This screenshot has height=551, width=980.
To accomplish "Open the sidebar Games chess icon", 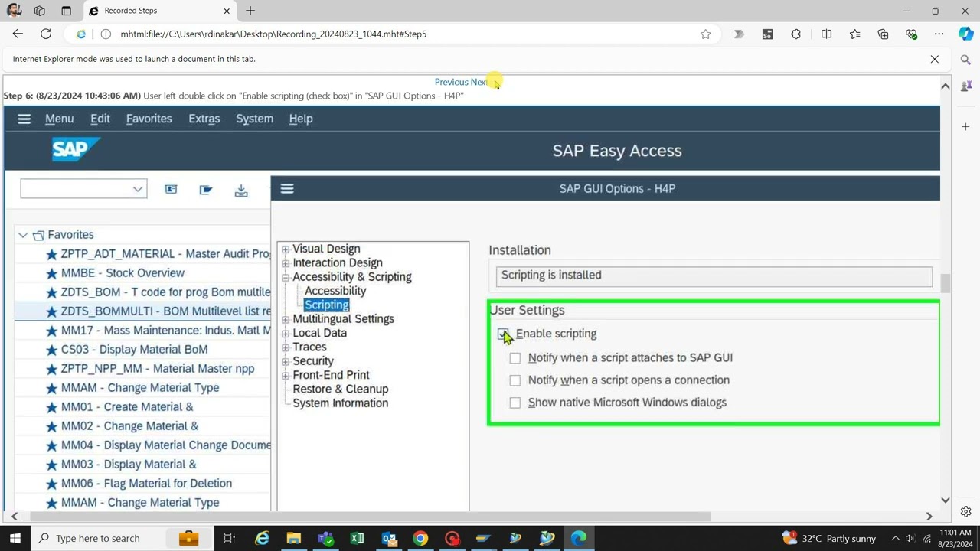I will coord(965,86).
